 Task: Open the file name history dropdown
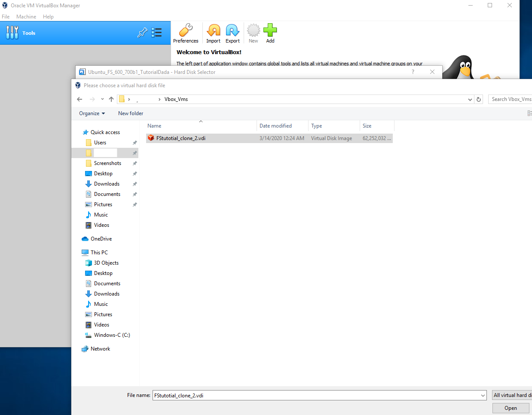pos(483,396)
